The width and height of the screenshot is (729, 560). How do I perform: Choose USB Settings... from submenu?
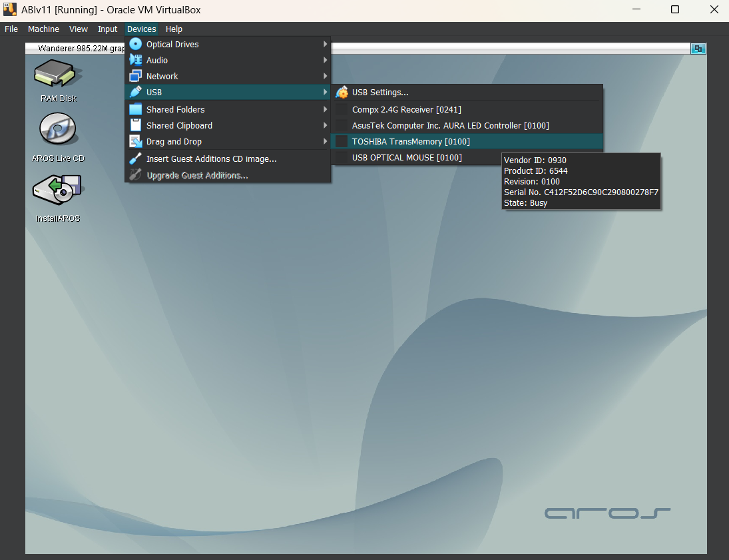coord(467,92)
